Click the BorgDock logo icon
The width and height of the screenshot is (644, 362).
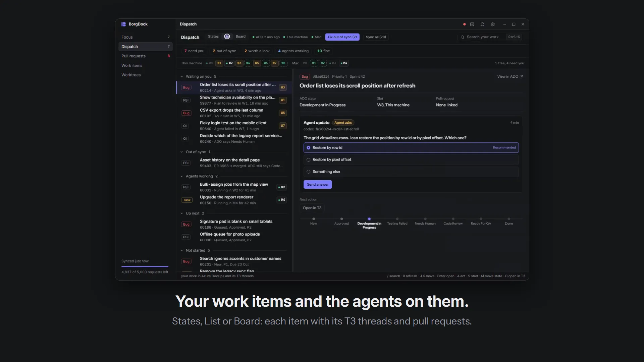123,24
